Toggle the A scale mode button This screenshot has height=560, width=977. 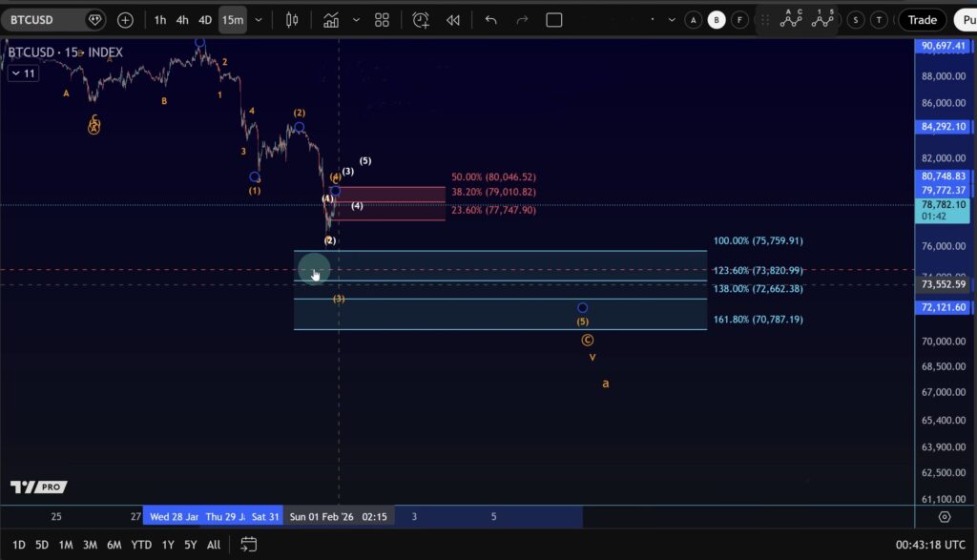pyautogui.click(x=694, y=20)
